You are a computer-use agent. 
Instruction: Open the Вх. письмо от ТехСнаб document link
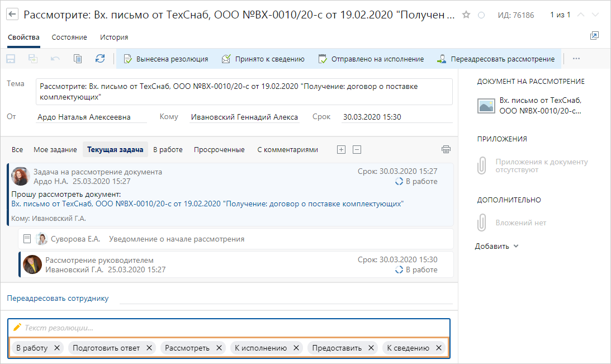click(207, 204)
